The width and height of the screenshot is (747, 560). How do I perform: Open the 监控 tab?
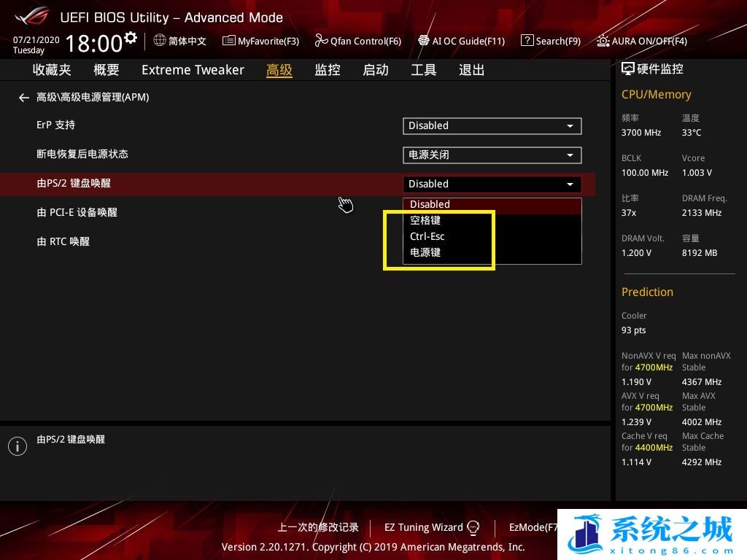328,70
